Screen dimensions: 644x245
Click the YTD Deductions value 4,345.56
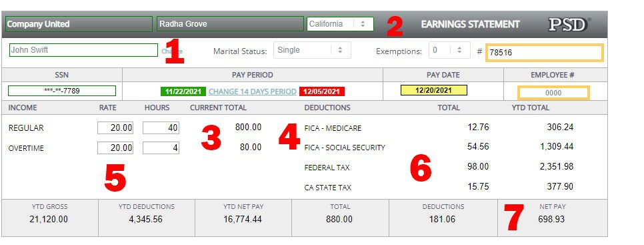coord(146,220)
